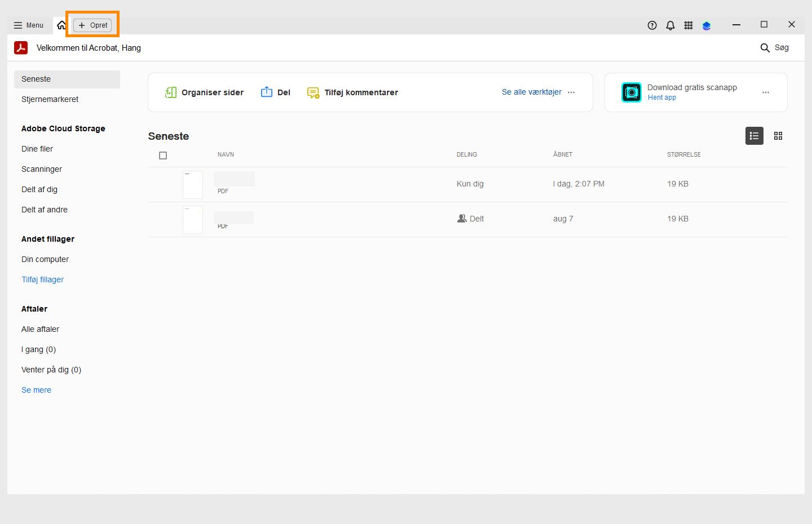Open more options beside Se alle værktøjer
Screen dimensions: 812x524
coord(571,92)
